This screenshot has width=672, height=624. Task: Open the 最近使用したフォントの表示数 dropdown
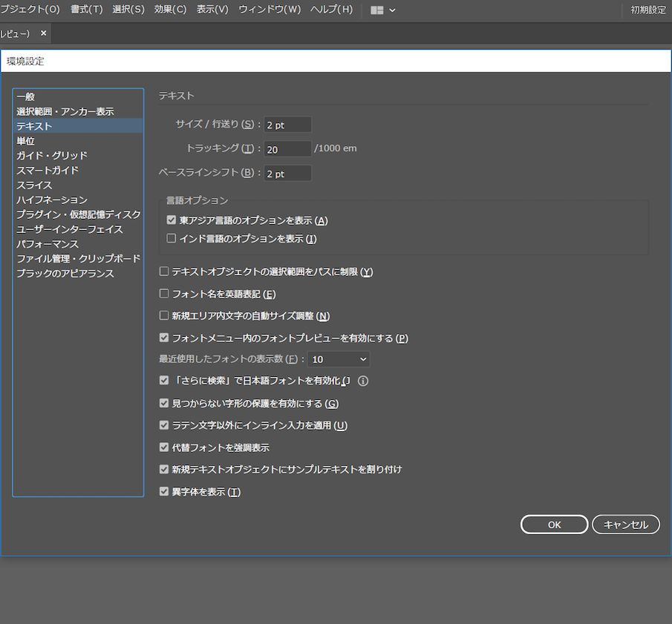click(x=339, y=358)
